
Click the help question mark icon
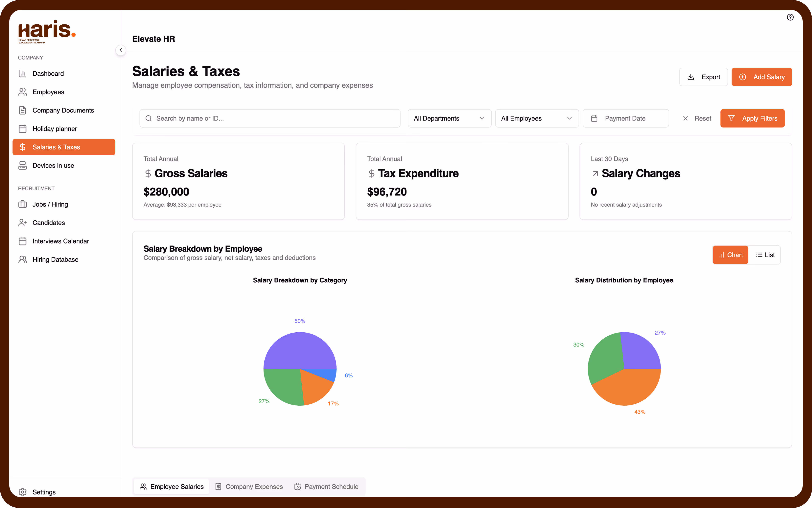pos(790,17)
